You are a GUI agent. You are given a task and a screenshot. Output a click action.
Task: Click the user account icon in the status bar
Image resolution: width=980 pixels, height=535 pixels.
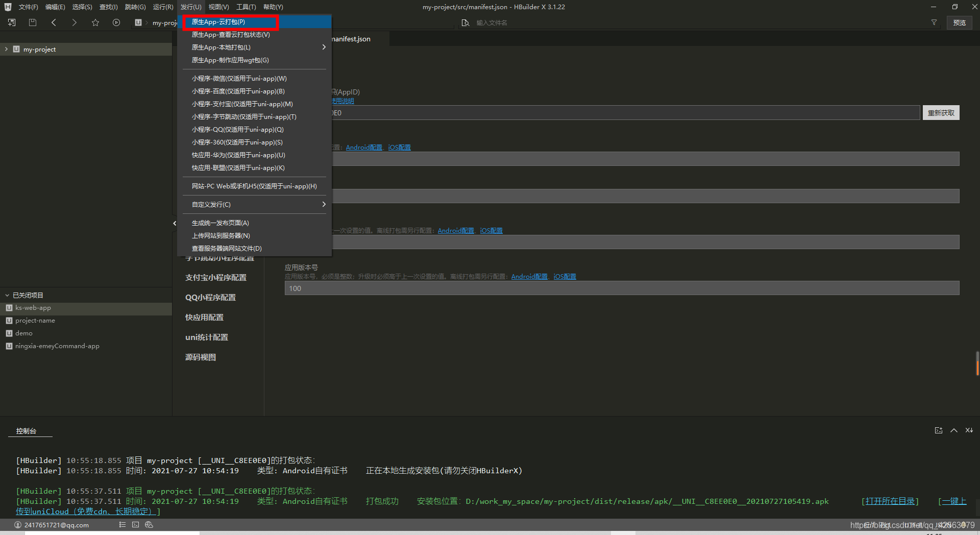18,525
